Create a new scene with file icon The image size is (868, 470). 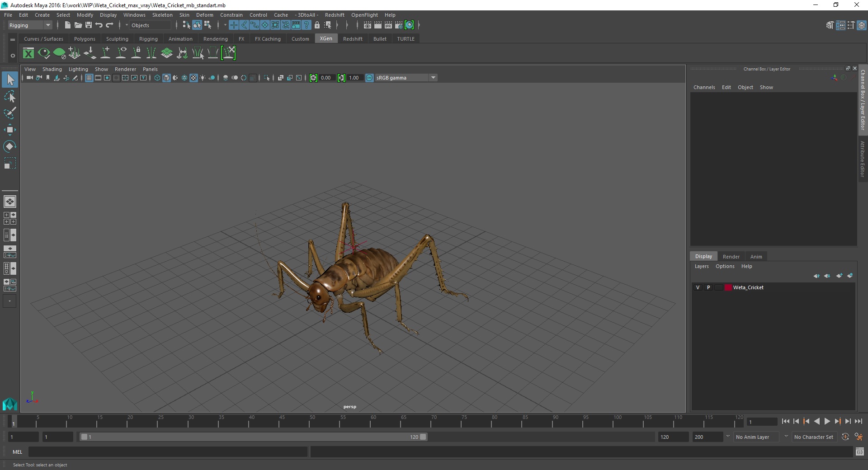(x=67, y=25)
